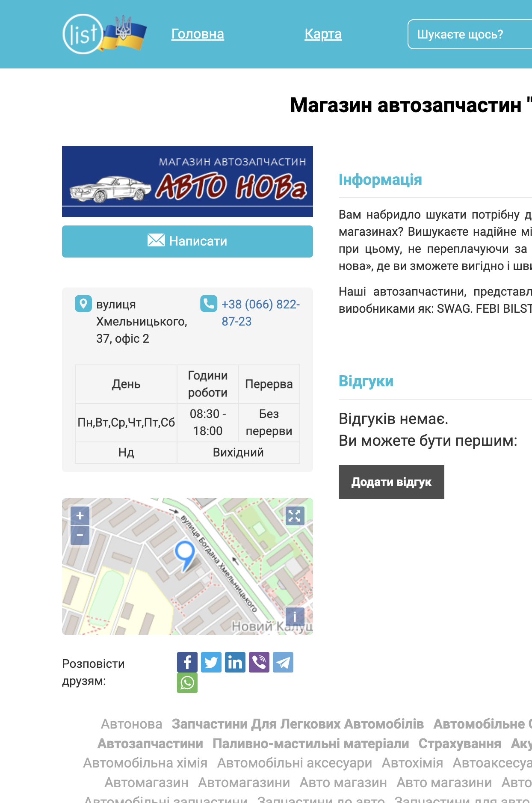The width and height of the screenshot is (532, 803).
Task: Open the Автомагазини tag link
Action: pos(244,782)
